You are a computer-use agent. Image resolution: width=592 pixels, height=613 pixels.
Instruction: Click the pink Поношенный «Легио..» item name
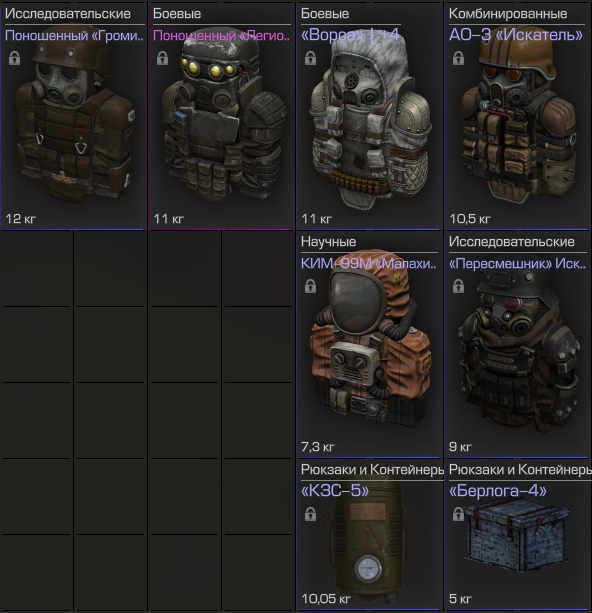point(221,36)
